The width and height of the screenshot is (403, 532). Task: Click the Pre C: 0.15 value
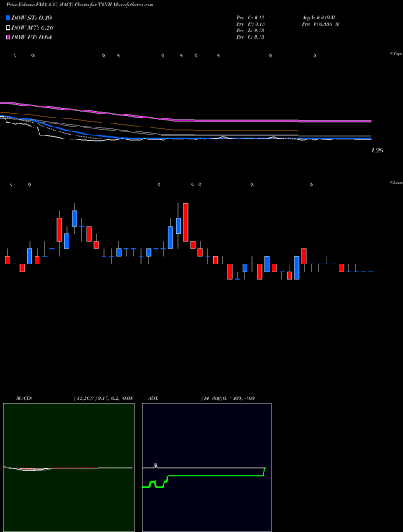click(251, 37)
